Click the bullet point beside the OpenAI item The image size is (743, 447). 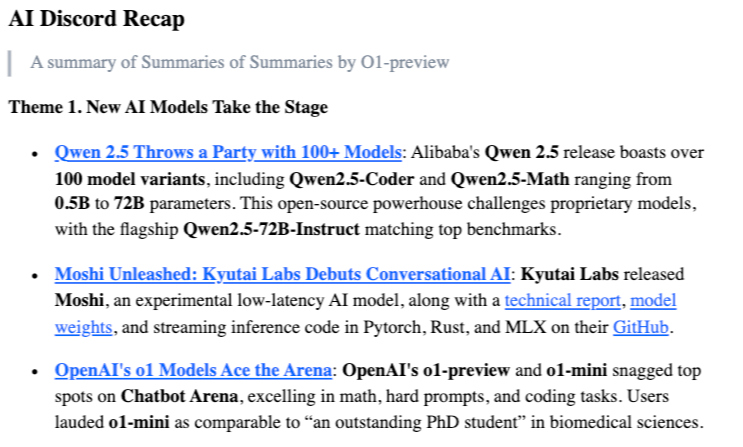pos(35,372)
